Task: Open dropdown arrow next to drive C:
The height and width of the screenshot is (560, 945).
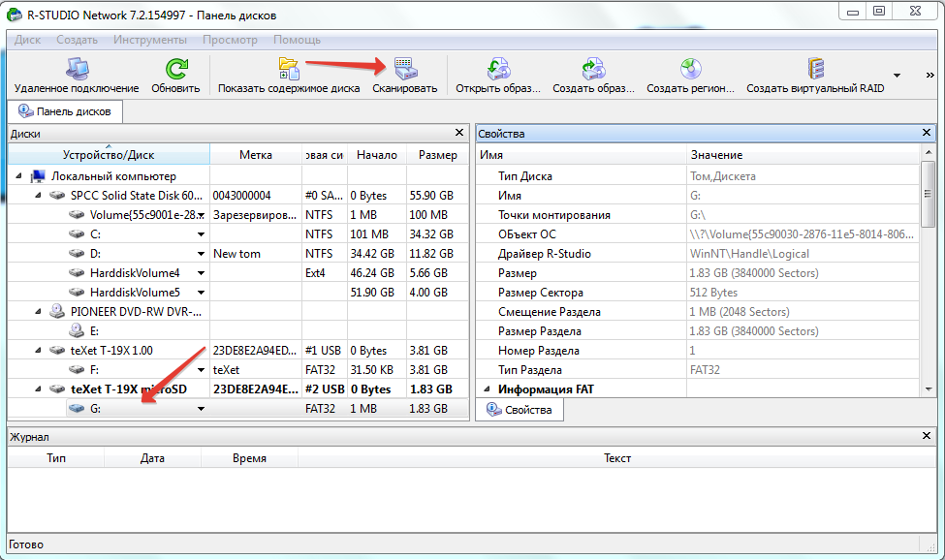Action: coord(202,234)
